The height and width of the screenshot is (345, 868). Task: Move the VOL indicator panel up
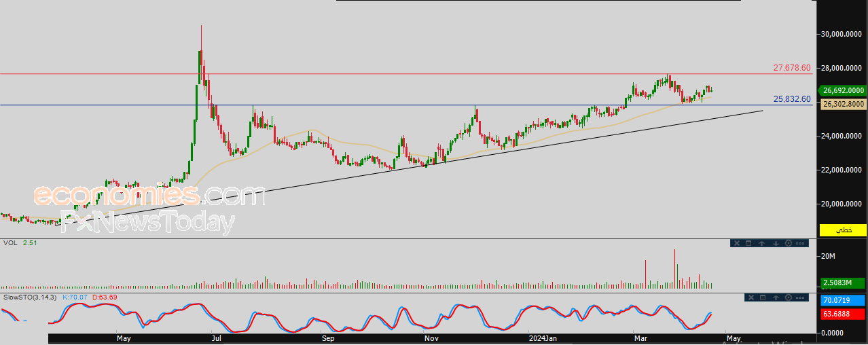762,243
